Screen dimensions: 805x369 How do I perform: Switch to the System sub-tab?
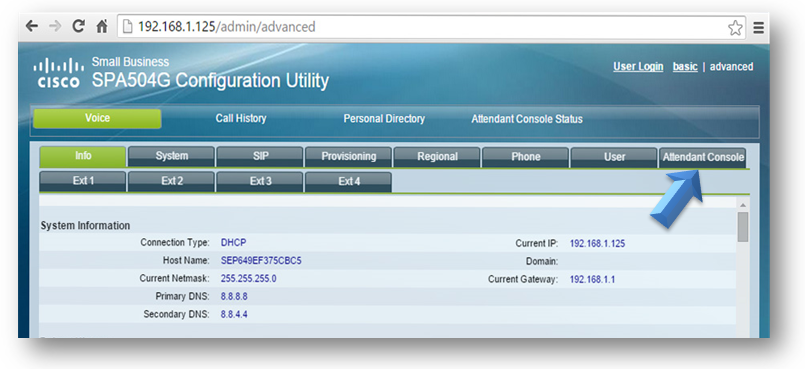pyautogui.click(x=171, y=156)
